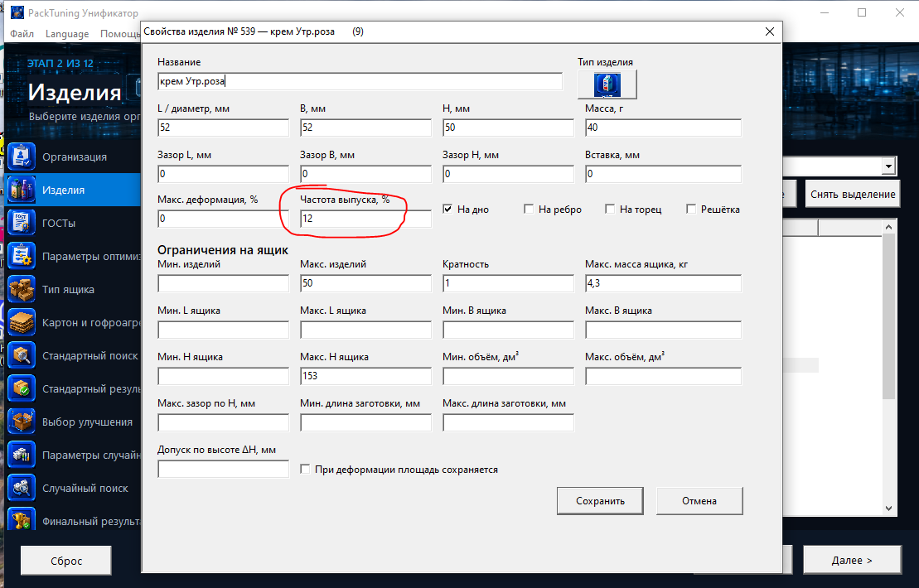Open the Финальный результат trophy icon
Viewport: 919px width, 588px height.
coord(22,521)
